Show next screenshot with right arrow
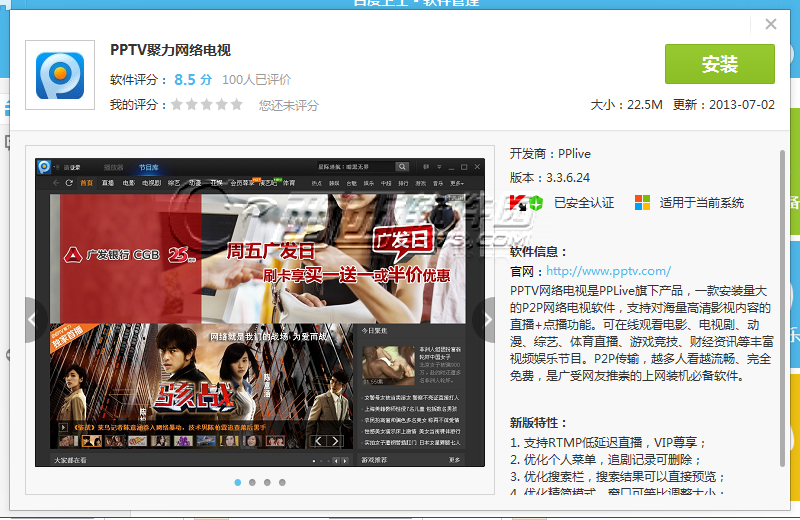The width and height of the screenshot is (800, 520). 484,320
